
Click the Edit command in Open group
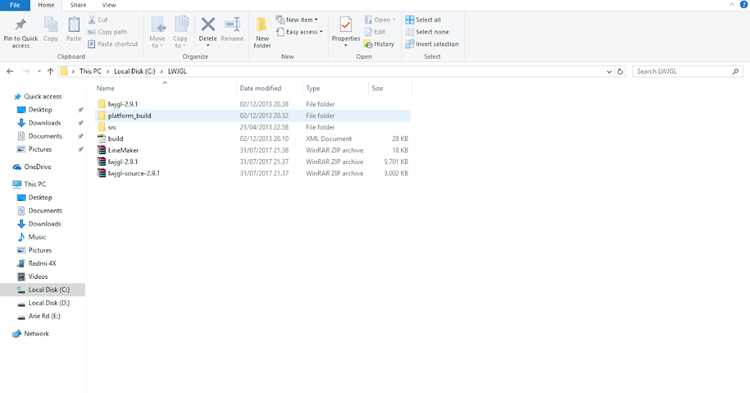(x=375, y=32)
